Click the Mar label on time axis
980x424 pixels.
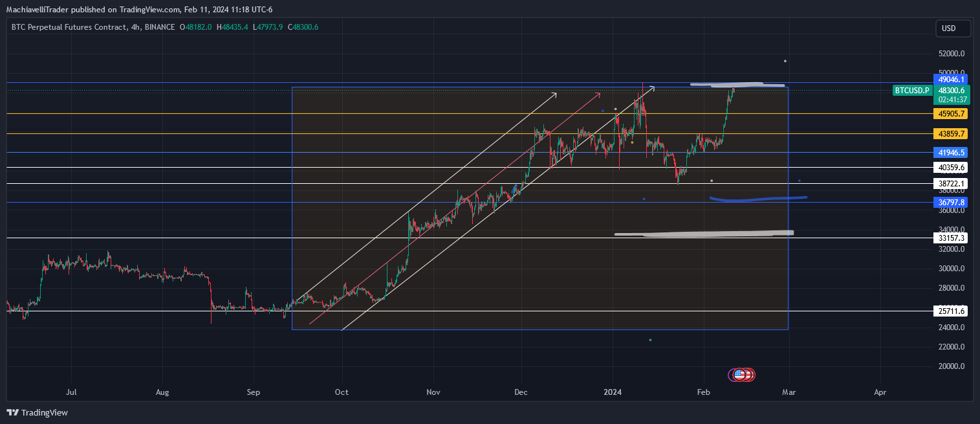tap(789, 392)
